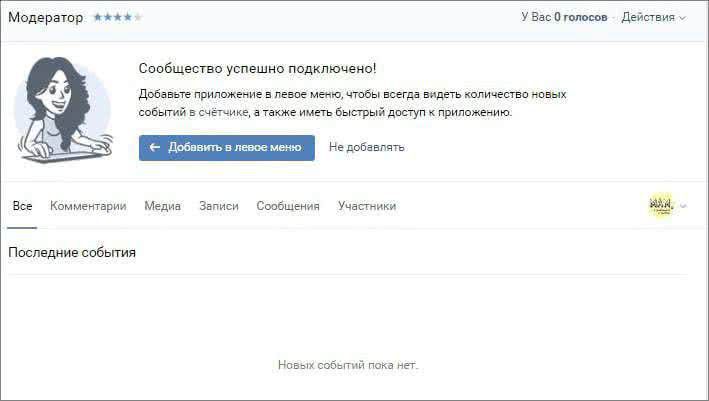Switch to the Все tab

(x=22, y=206)
